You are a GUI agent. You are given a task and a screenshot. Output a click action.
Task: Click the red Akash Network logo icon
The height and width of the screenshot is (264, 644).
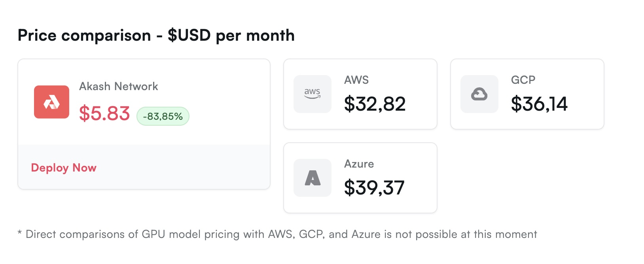[x=51, y=102]
